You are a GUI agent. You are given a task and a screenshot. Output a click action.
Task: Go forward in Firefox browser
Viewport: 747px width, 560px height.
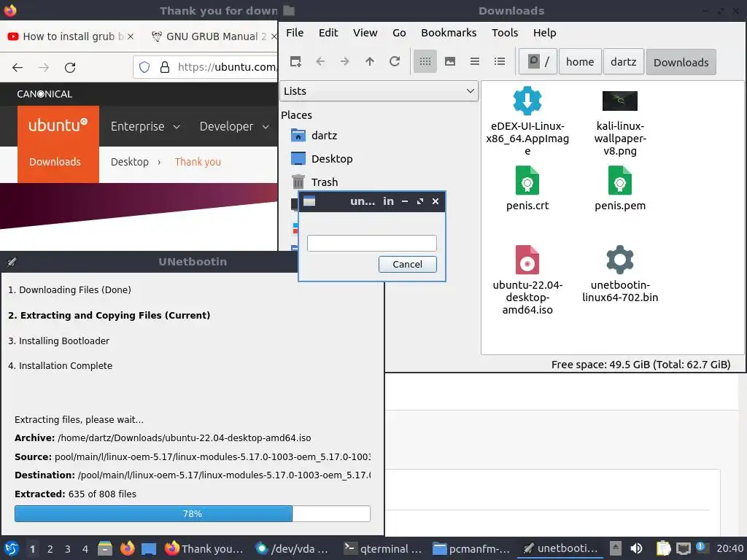click(44, 67)
